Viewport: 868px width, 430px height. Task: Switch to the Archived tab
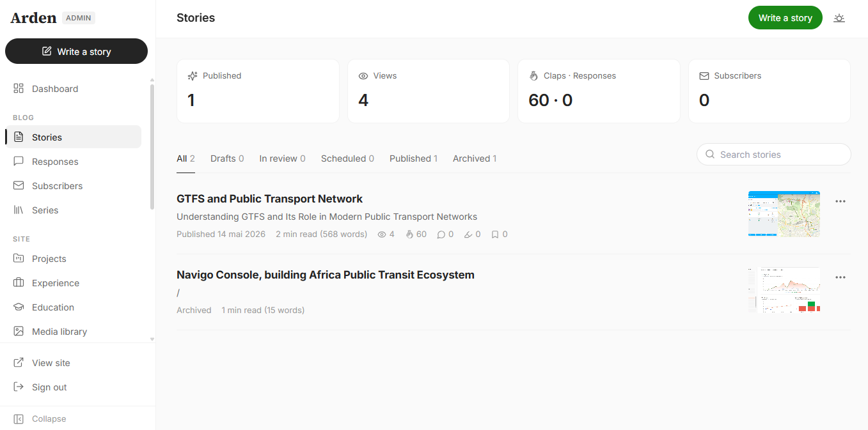pyautogui.click(x=475, y=158)
